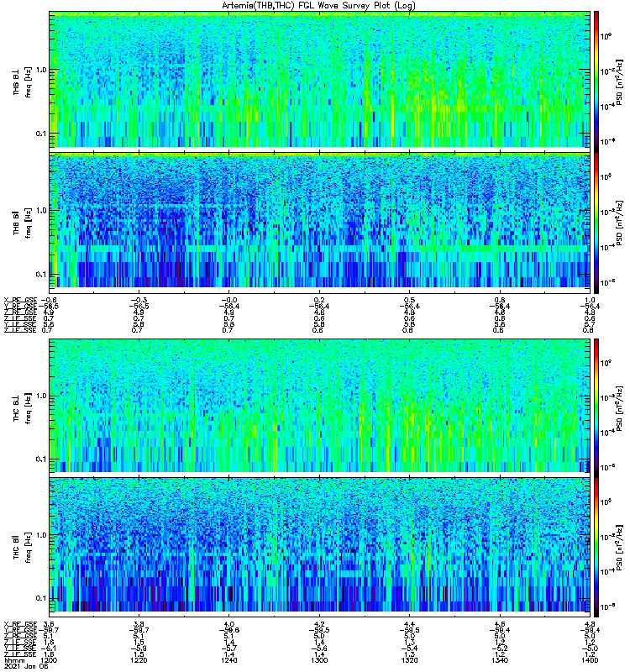Click the THB X_RE_GSE value "-0.0"
630x672 pixels.
coord(229,300)
